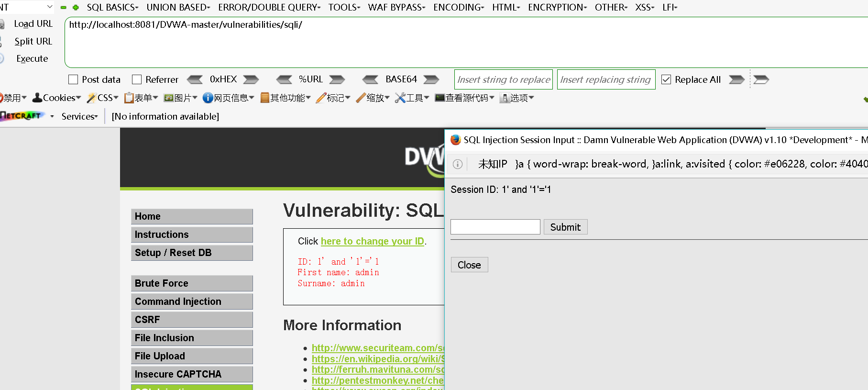Click the right arrow beside BASE64
Screen dimensions: 868x390
click(431, 79)
